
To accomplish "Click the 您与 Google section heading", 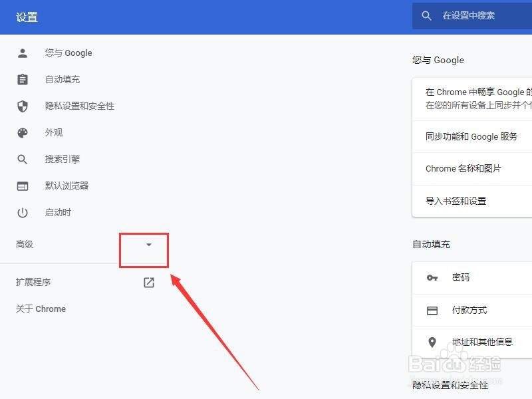I will 438,60.
